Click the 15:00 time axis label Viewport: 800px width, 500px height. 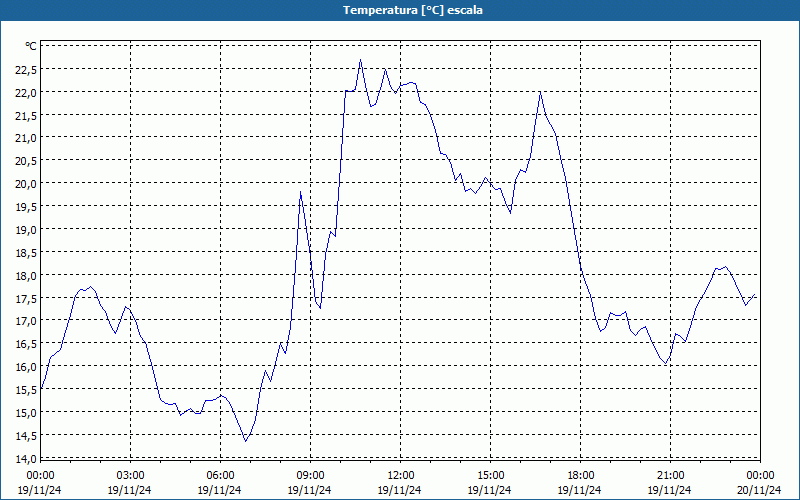[x=490, y=476]
